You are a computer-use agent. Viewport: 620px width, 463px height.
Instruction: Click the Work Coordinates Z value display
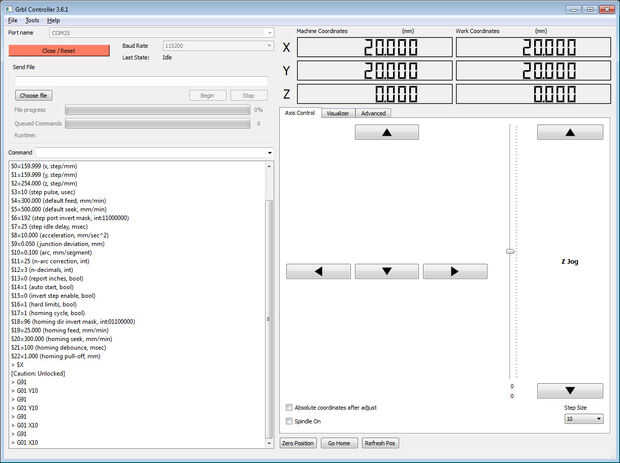pos(533,94)
